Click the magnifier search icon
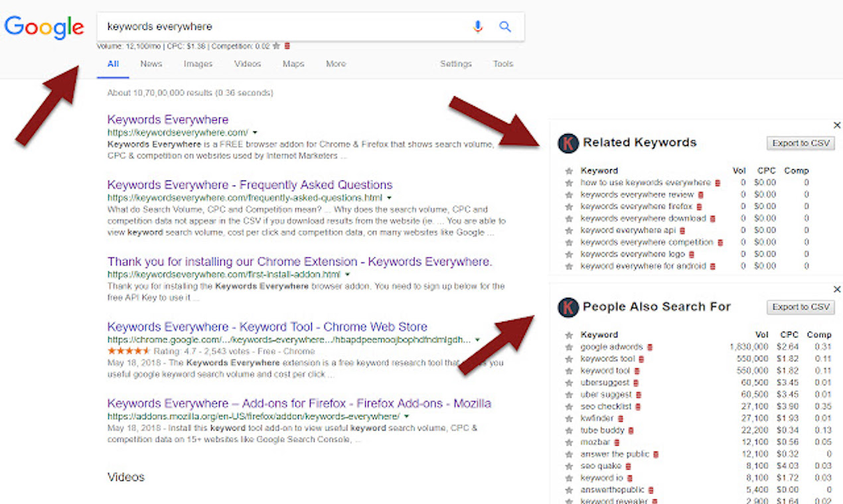This screenshot has width=843, height=504. click(x=505, y=27)
